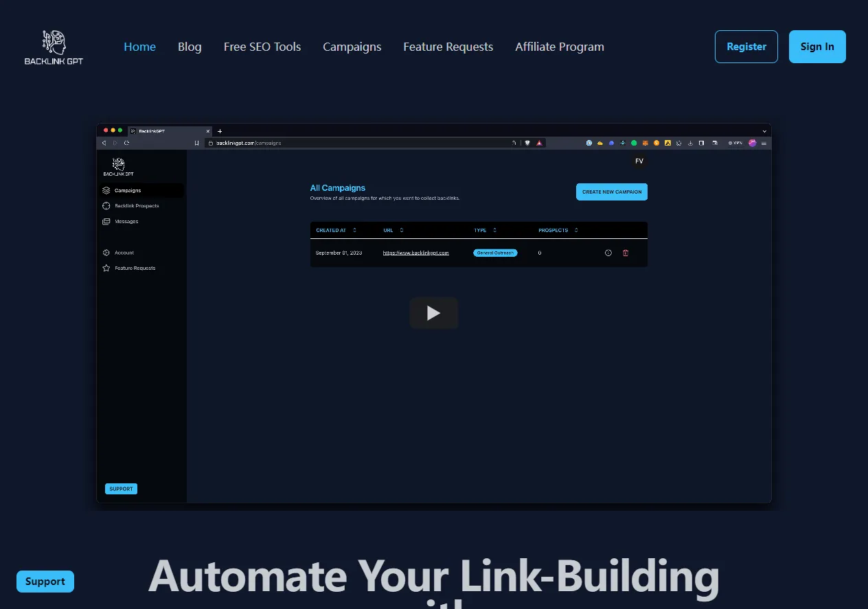Click the Backlink GPT logo in header
868x609 pixels.
(54, 47)
